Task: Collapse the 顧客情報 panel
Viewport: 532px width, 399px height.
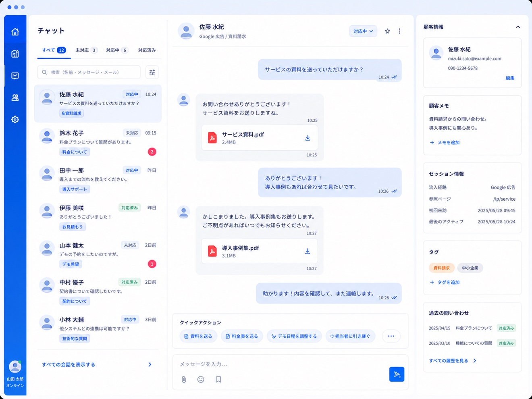Action: (x=518, y=27)
